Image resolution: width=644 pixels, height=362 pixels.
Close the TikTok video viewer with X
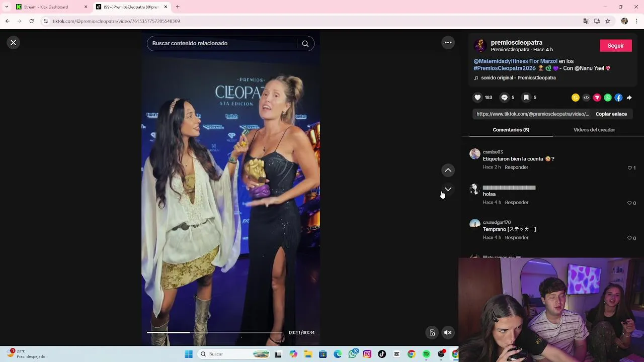pyautogui.click(x=14, y=43)
